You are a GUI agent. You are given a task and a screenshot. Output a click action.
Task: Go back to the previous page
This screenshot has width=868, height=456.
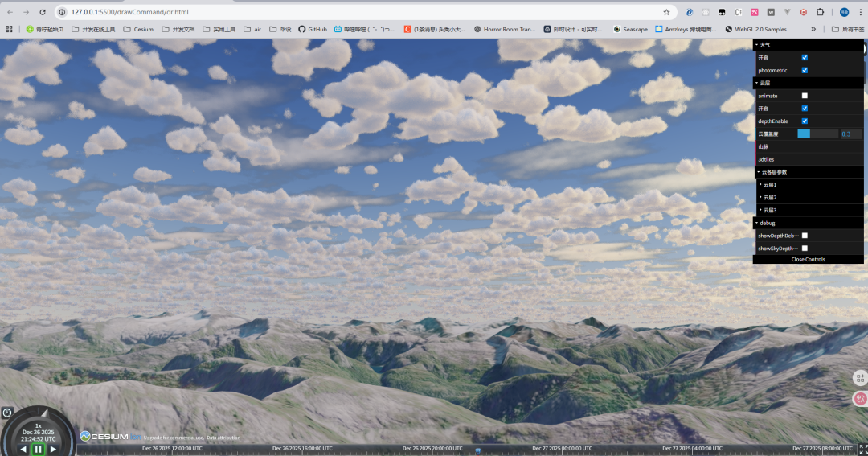(x=10, y=11)
